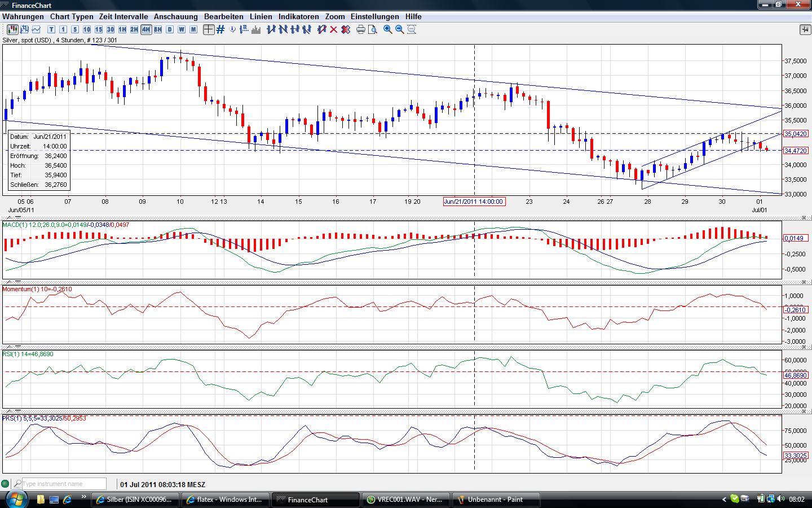
Task: Expand the Chart Typen menu
Action: 72,16
